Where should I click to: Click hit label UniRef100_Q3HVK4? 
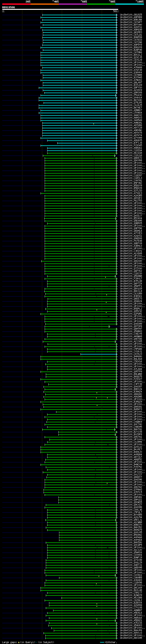coord(131,72)
